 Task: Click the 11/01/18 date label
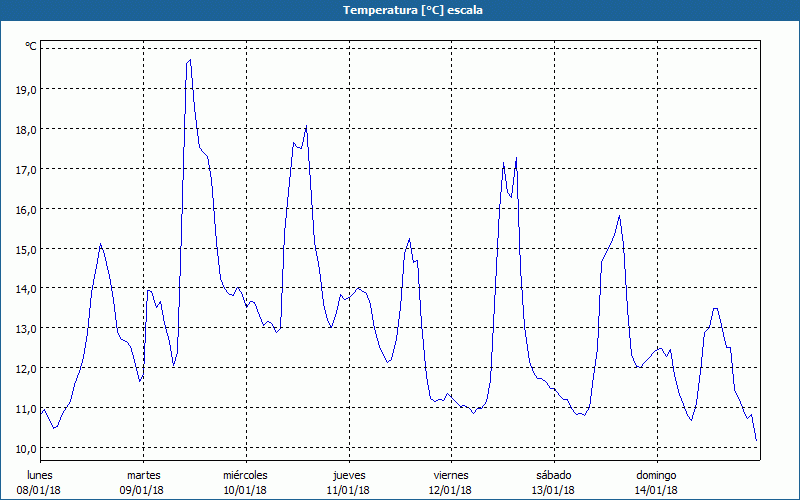[349, 490]
